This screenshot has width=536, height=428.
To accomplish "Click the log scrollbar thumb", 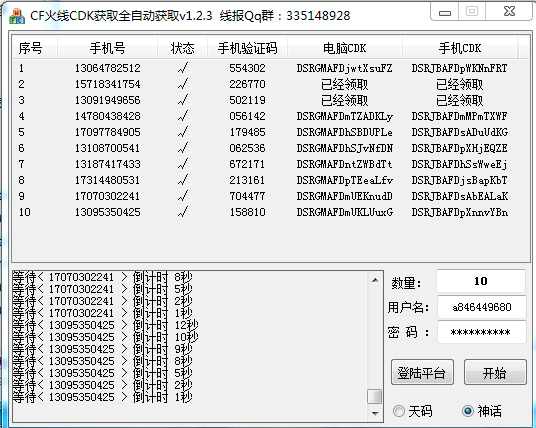I will [x=375, y=397].
